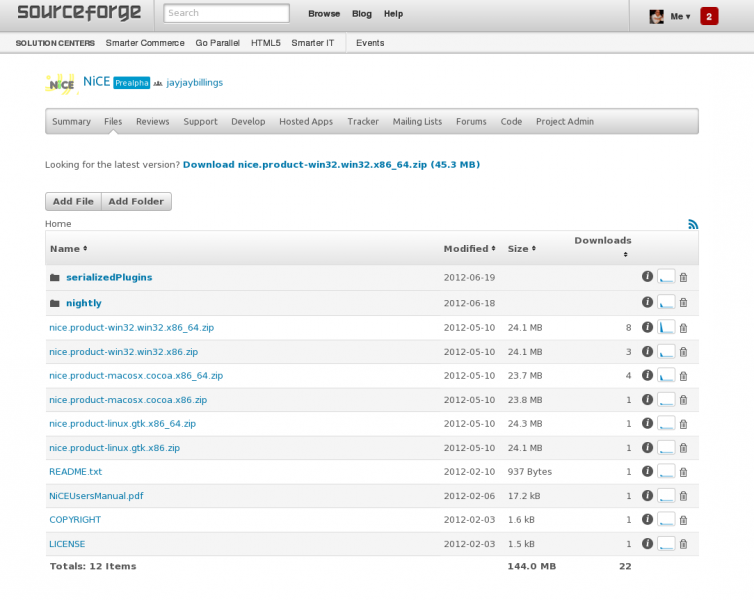Open the files RSS feed icon
This screenshot has height=600, width=754.
click(x=692, y=224)
